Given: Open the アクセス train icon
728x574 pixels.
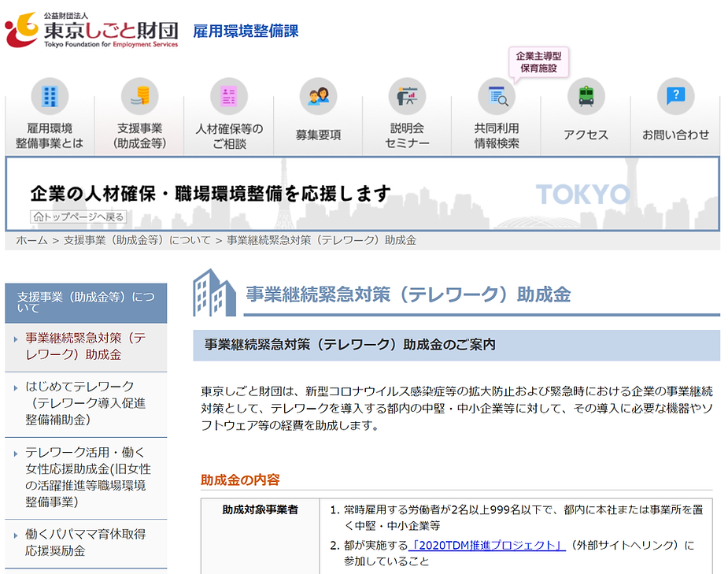Looking at the screenshot, I should (586, 97).
